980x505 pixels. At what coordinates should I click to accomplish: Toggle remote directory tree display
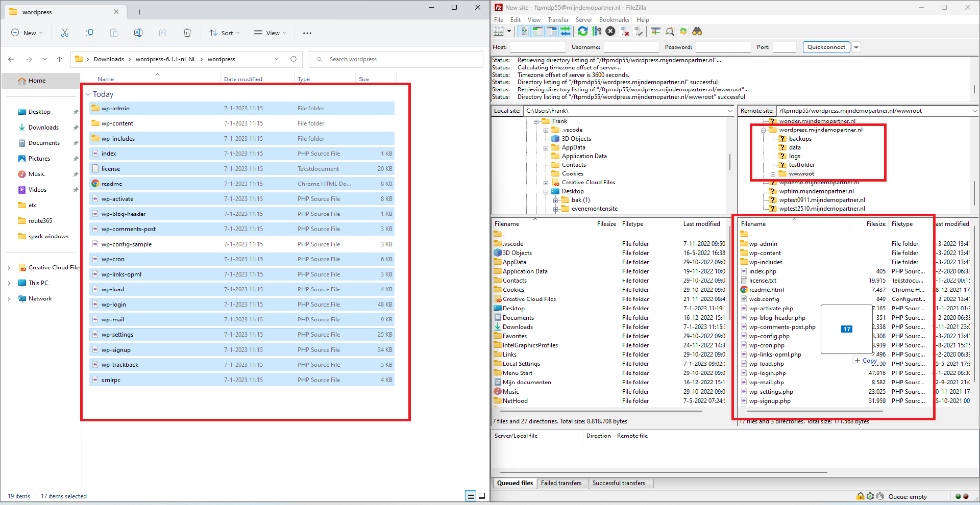(552, 32)
